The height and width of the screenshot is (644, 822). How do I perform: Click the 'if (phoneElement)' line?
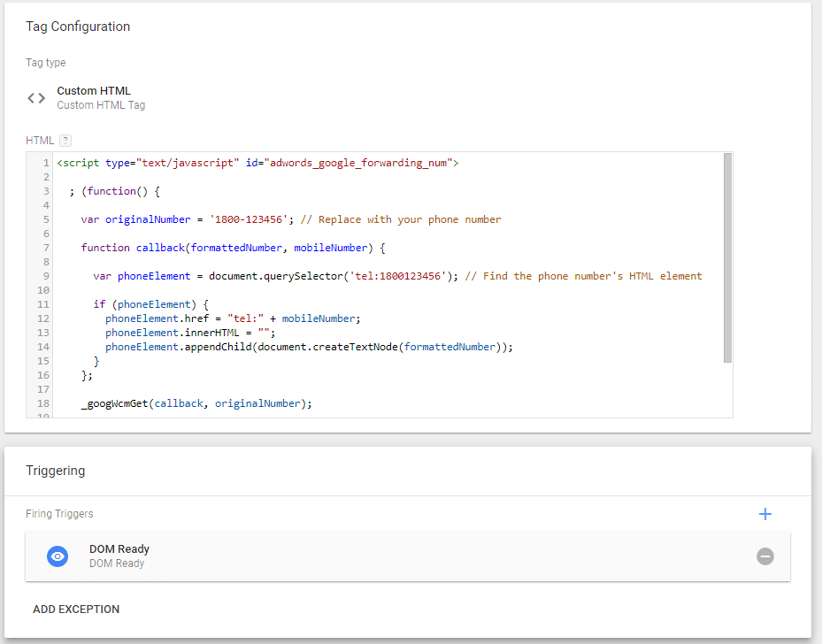(x=151, y=304)
